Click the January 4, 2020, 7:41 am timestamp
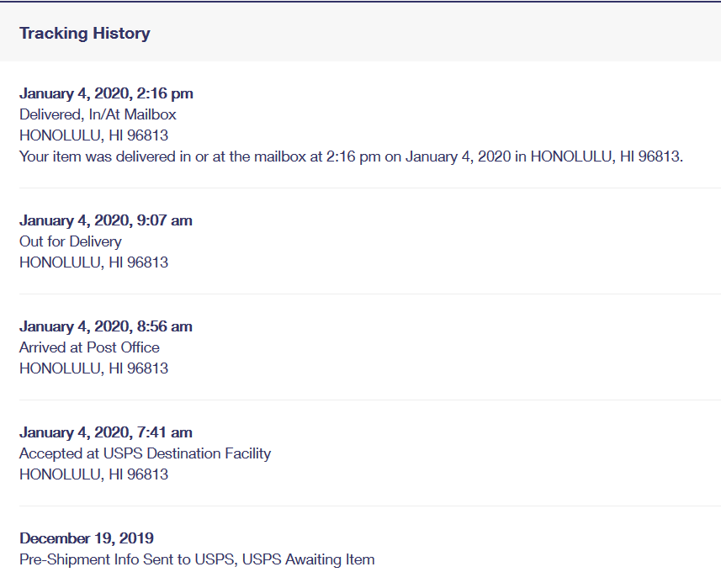This screenshot has width=721, height=588. [x=106, y=432]
